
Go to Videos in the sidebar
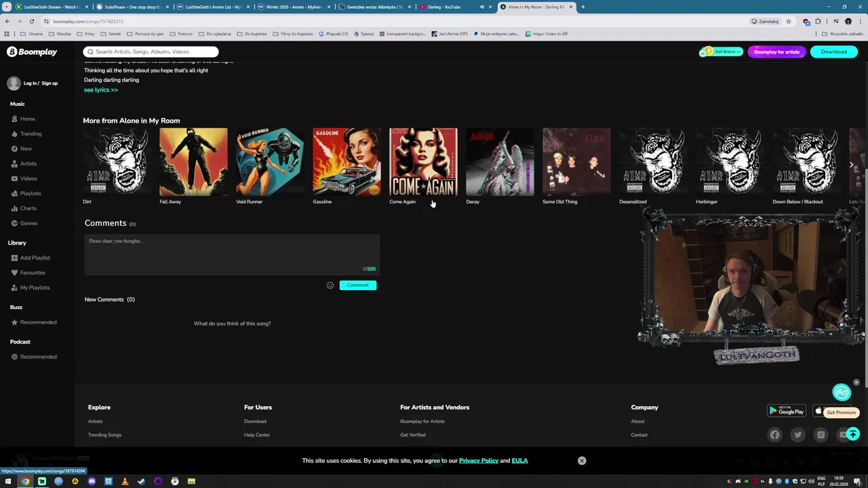click(x=28, y=178)
